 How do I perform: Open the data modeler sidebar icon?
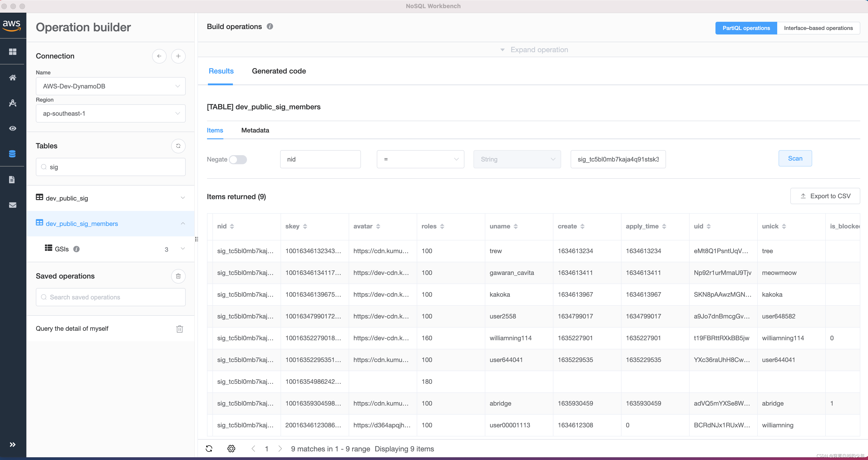point(12,103)
